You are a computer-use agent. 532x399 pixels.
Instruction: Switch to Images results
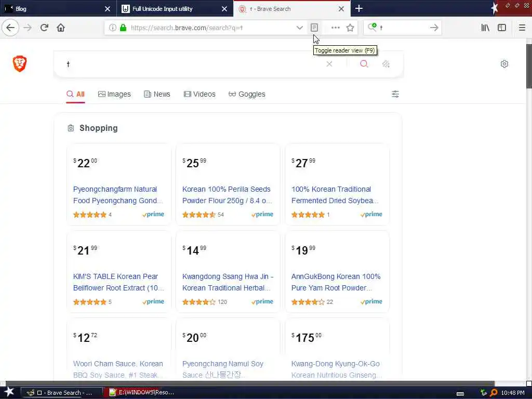tap(114, 94)
